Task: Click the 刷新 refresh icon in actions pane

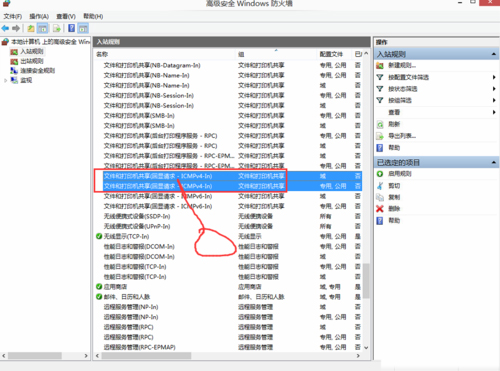Action: point(380,124)
